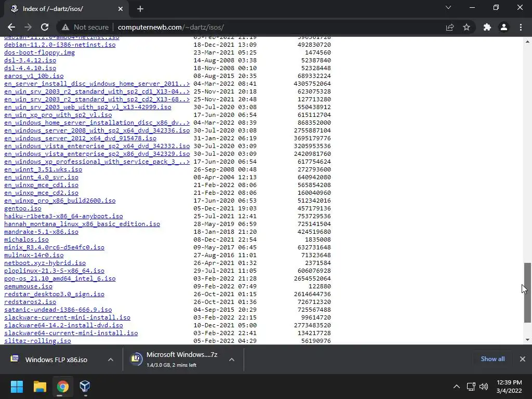532x399 pixels.
Task: Download pop-os_21.10_amd64_intel_6.iso
Action: click(x=60, y=279)
